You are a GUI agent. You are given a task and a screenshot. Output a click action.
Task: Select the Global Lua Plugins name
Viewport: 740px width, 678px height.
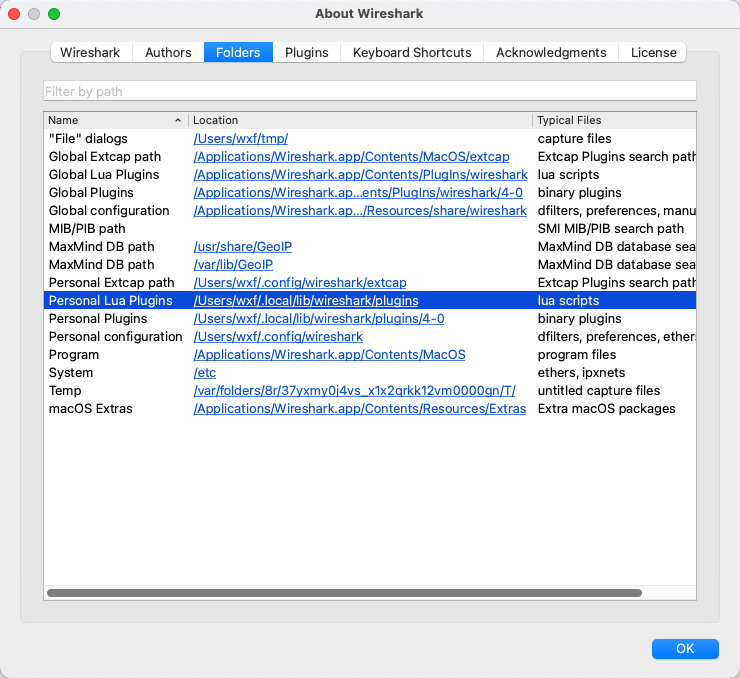104,175
